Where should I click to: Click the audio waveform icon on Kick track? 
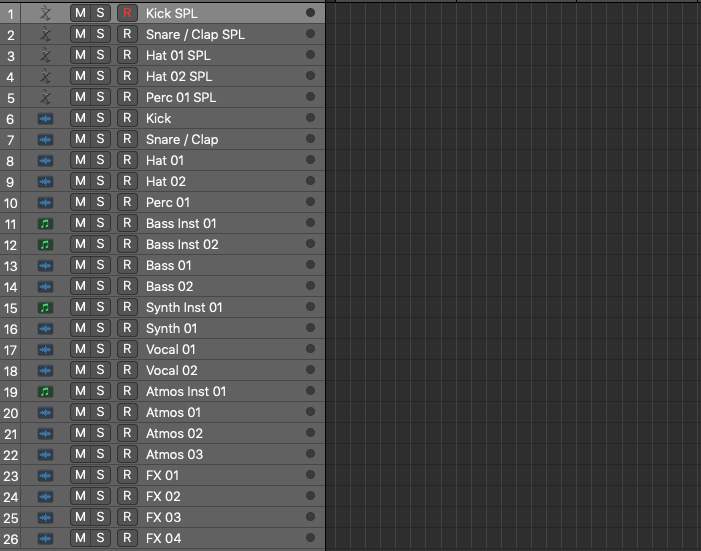[x=44, y=118]
